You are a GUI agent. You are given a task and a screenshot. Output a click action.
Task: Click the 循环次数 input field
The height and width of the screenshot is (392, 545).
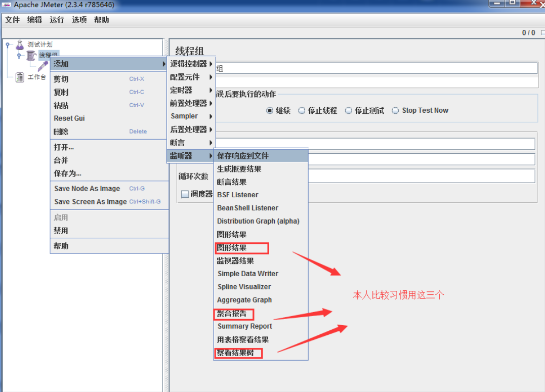click(374, 176)
